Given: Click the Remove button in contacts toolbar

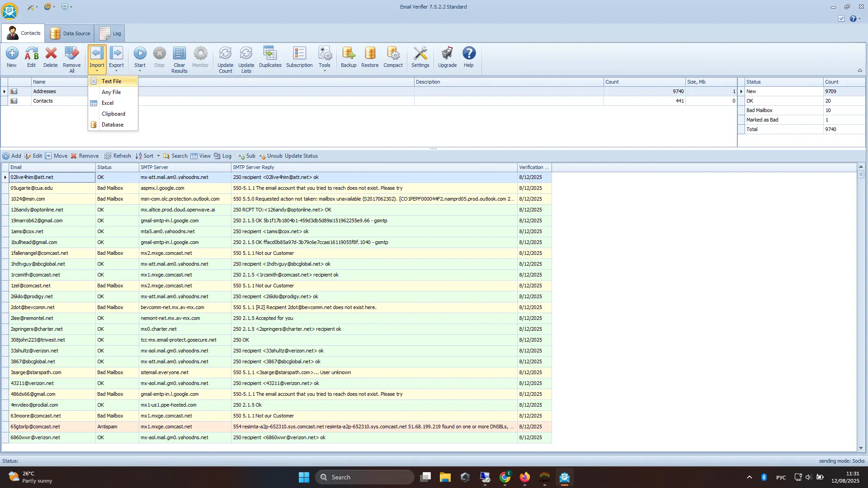Looking at the screenshot, I should [x=85, y=156].
